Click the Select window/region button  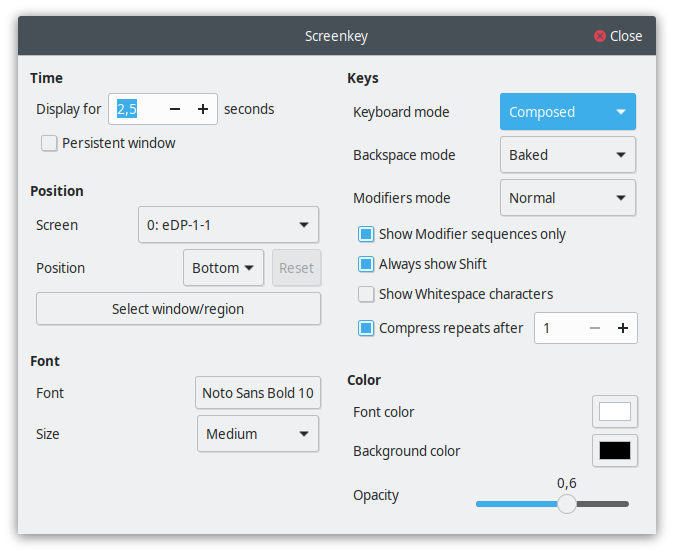coord(178,309)
